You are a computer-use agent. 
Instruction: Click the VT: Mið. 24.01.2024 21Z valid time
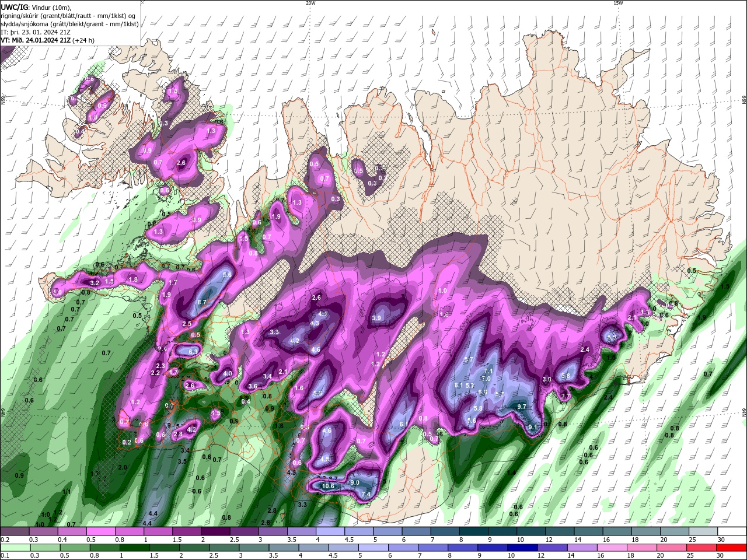pos(36,40)
